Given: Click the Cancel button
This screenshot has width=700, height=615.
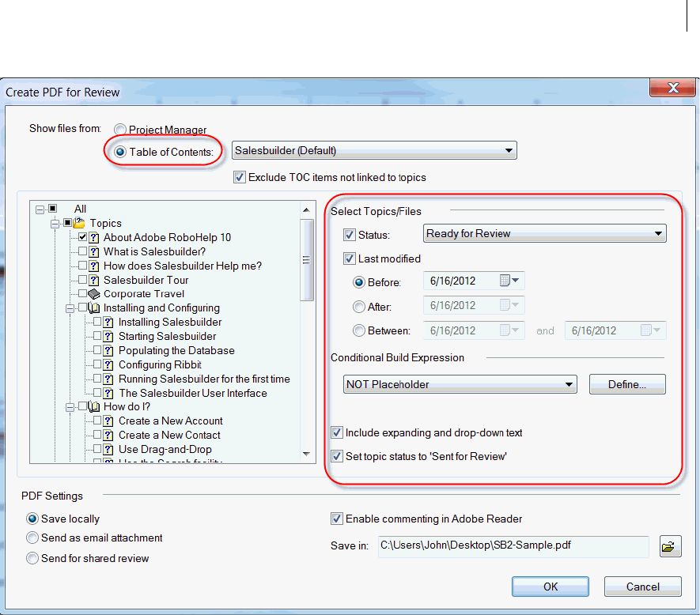Looking at the screenshot, I should (x=642, y=587).
